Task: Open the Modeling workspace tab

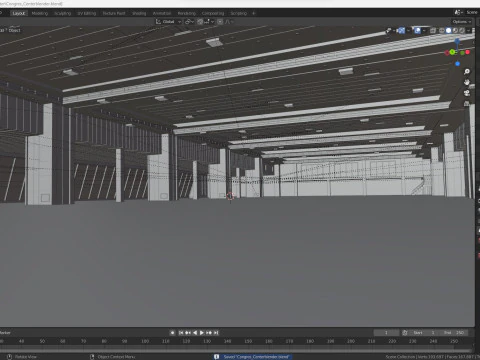Action: tap(40, 13)
